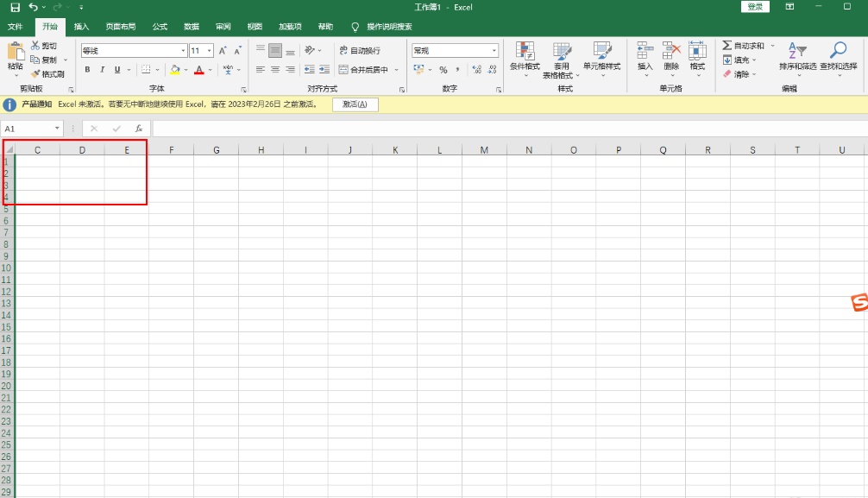
Task: Switch to the 插入 ribbon tab
Action: (x=81, y=27)
